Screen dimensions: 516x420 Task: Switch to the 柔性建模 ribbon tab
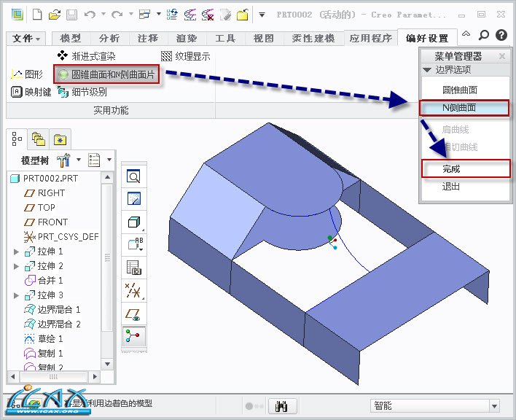pyautogui.click(x=313, y=39)
